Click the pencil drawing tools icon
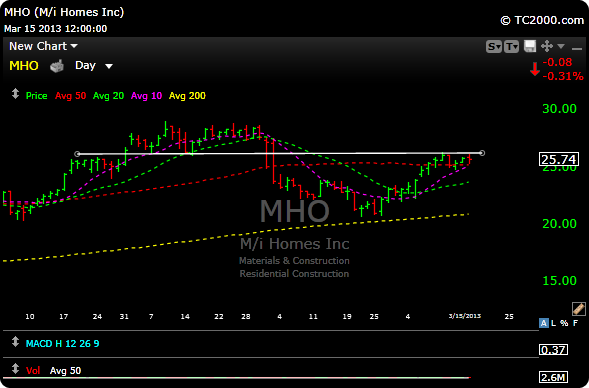Viewport: 589px width, 388px height. 578,308
